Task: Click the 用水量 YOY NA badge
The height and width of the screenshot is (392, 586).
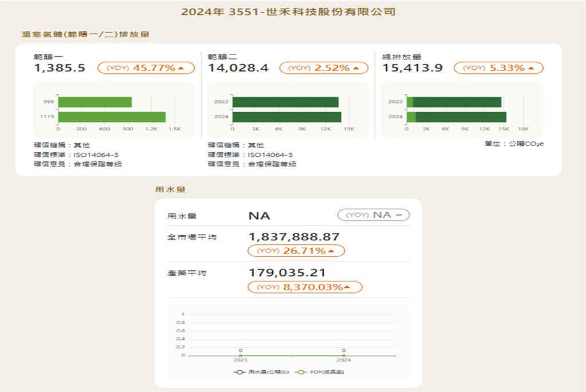Action: [373, 215]
